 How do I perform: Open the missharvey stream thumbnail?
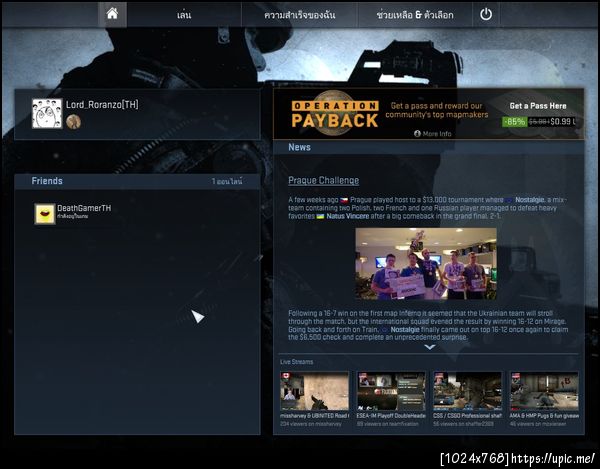315,391
